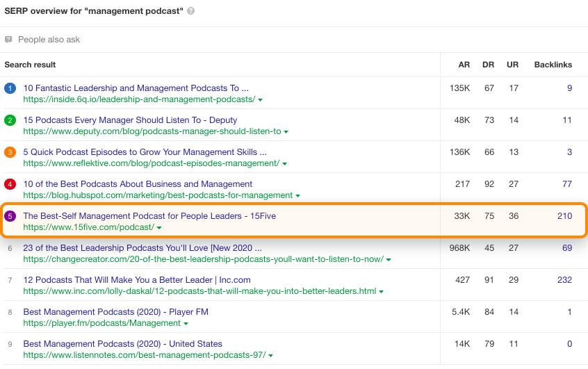
Task: Click the 232 backlinks count for Inc.com
Action: (564, 280)
